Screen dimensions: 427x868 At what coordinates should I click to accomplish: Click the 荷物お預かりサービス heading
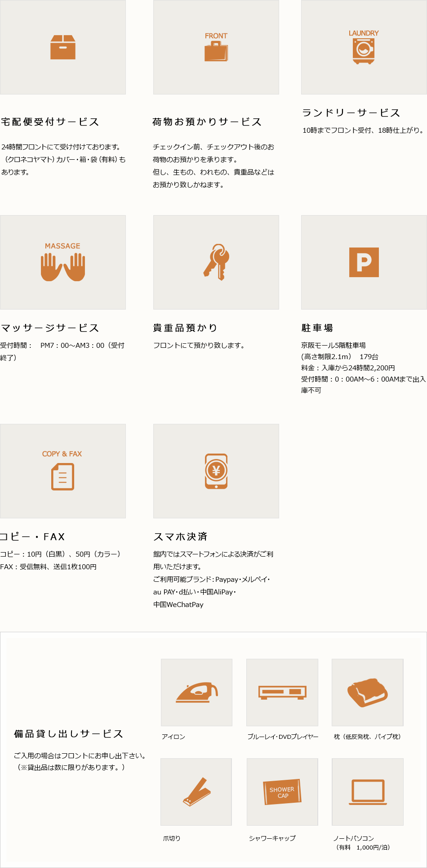[x=207, y=122]
